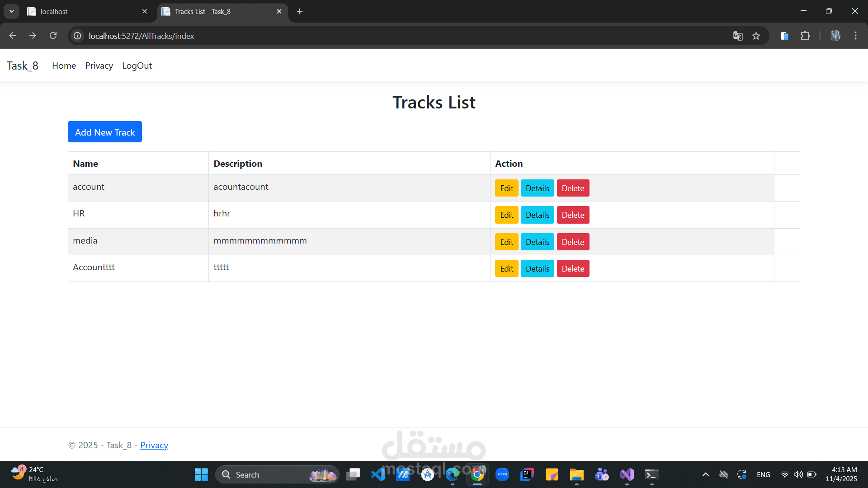Open a new browser tab
This screenshot has width=868, height=488.
click(300, 11)
